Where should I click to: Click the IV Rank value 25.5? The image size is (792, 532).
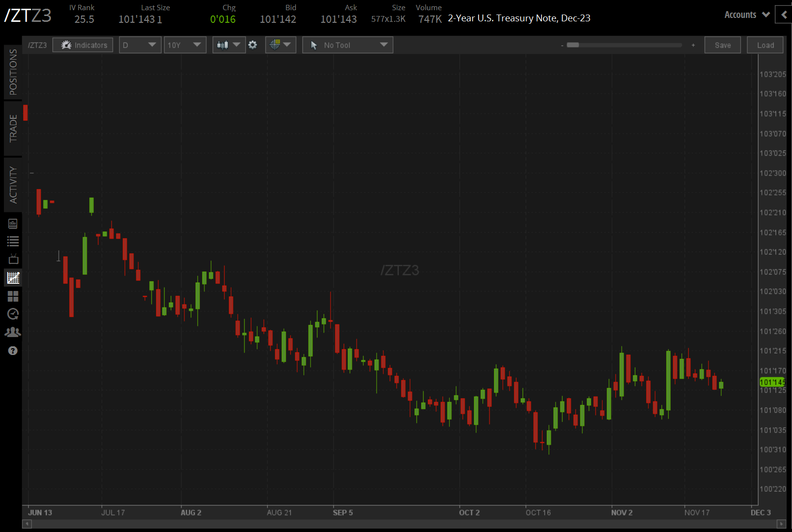click(x=84, y=19)
